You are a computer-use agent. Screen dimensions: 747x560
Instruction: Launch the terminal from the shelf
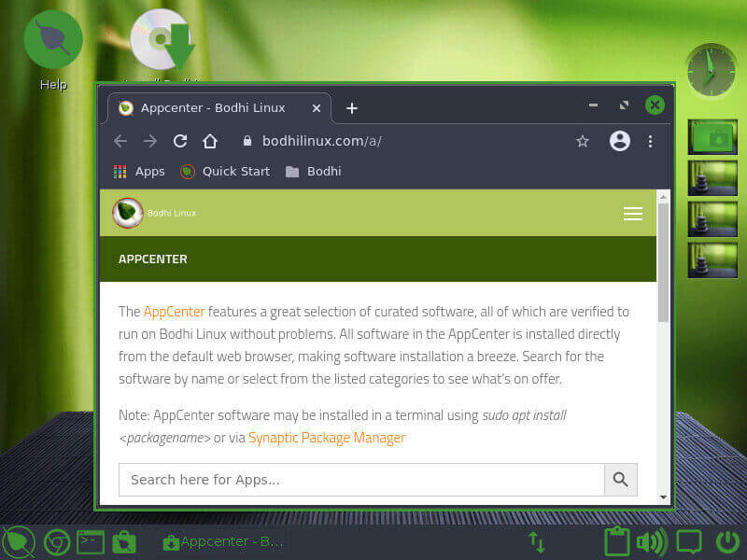[x=91, y=542]
